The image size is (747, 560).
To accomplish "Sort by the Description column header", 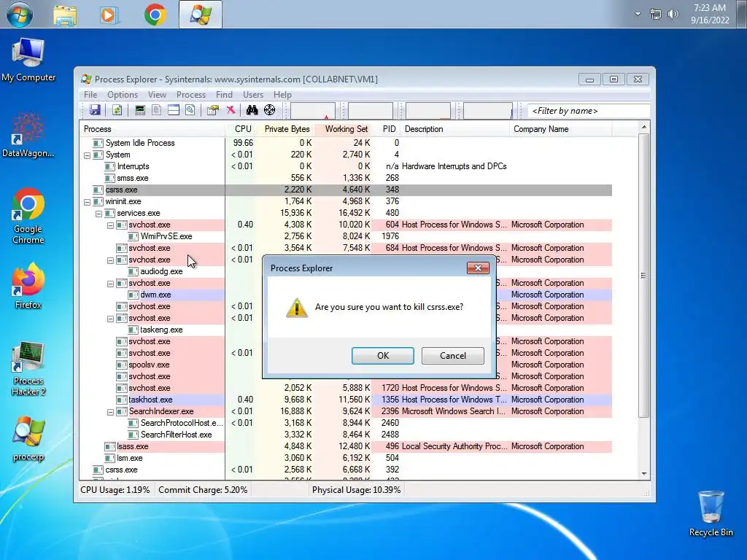I will (455, 129).
